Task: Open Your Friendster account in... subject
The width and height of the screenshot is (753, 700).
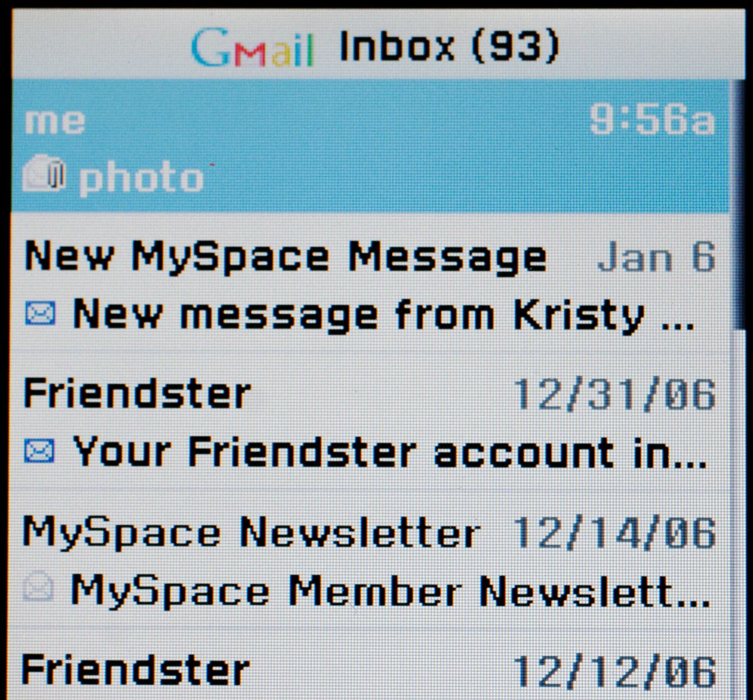Action: point(390,452)
